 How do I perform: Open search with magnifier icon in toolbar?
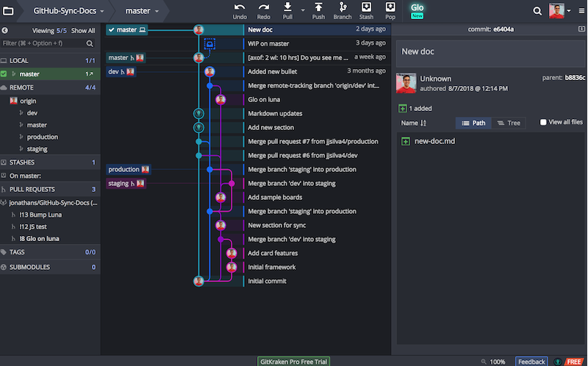537,11
